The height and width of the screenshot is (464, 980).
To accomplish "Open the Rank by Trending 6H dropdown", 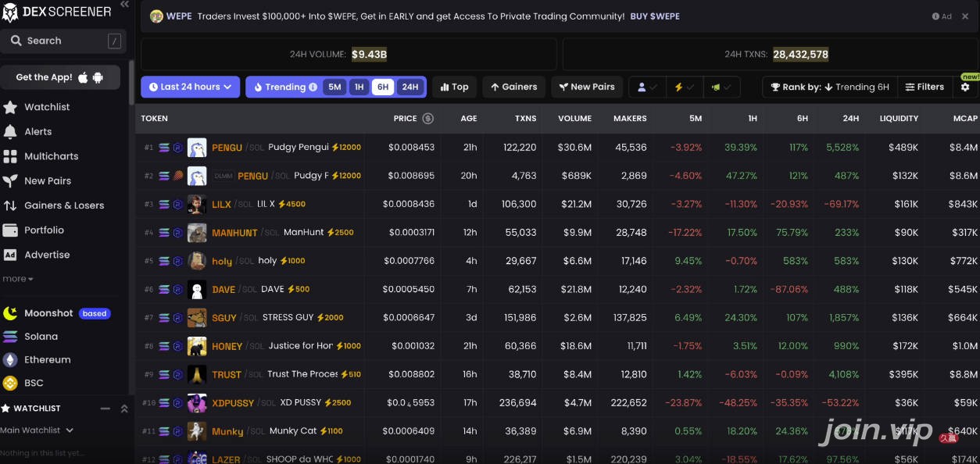I will click(x=829, y=87).
